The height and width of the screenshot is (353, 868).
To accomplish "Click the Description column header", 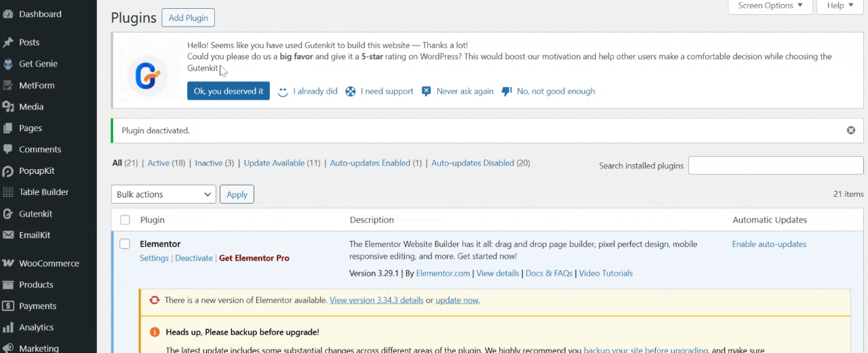I will (x=372, y=220).
